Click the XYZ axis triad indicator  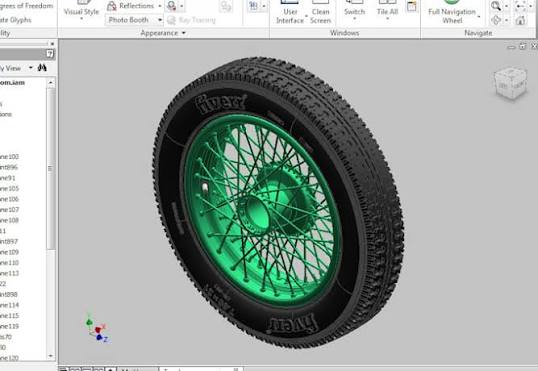click(x=97, y=328)
